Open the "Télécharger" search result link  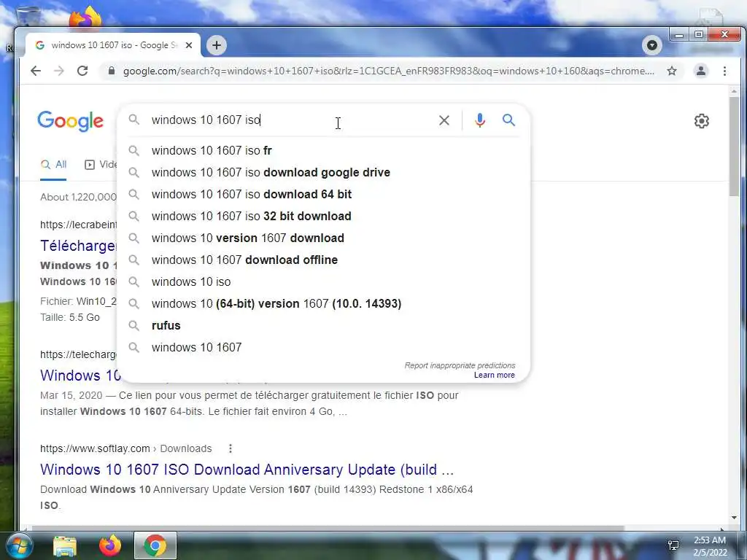click(78, 246)
